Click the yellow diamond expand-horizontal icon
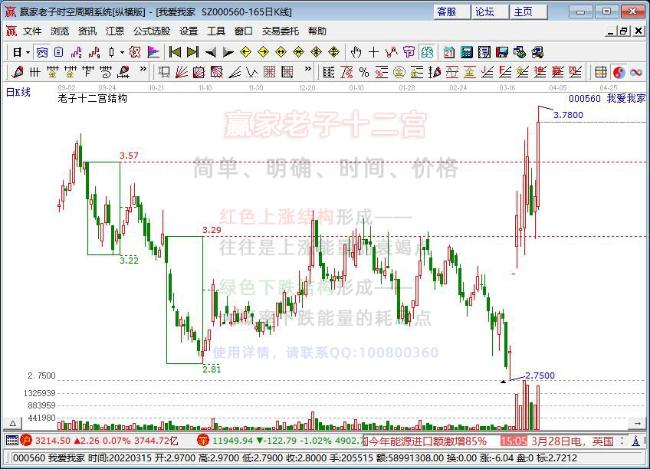This screenshot has height=469, width=650. coord(281,52)
